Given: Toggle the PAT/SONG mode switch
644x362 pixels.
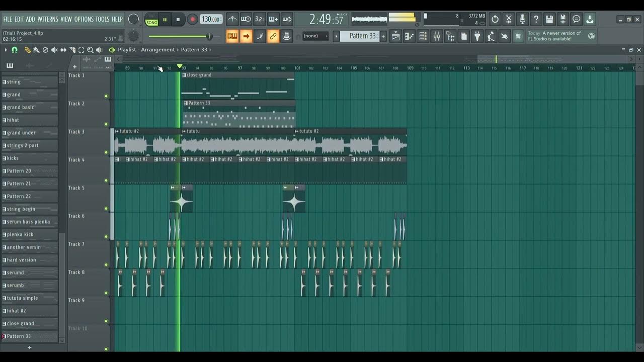Looking at the screenshot, I should tap(151, 20).
